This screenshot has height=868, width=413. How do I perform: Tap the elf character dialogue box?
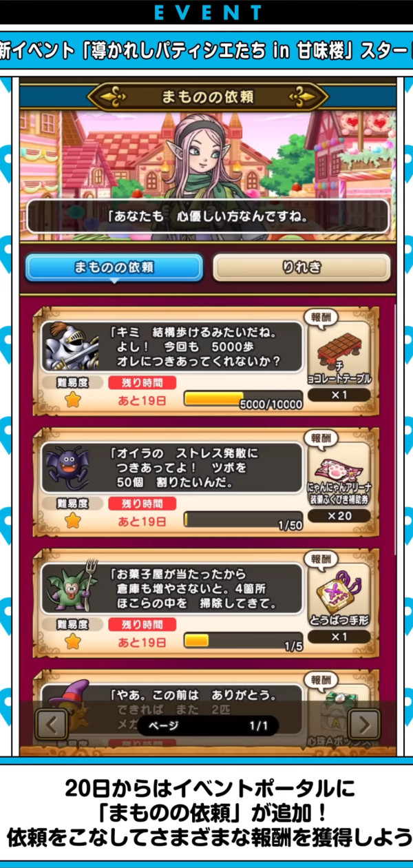coord(207,216)
